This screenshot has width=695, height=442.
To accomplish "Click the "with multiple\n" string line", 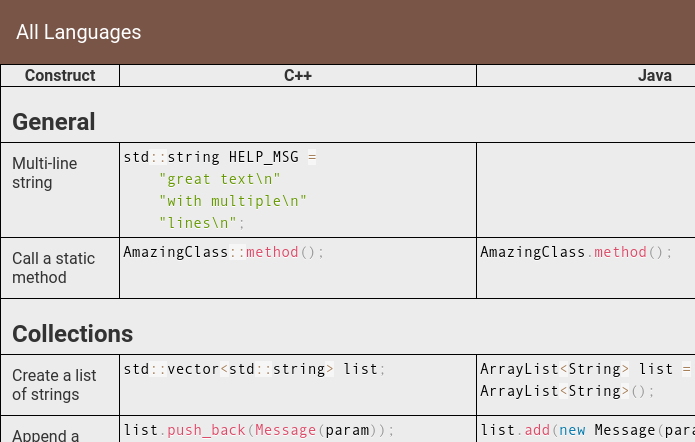I will (232, 201).
